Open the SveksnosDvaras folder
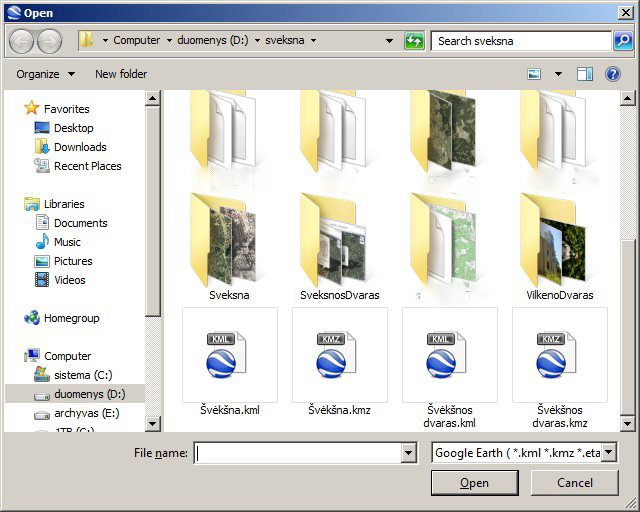Image resolution: width=640 pixels, height=512 pixels. (339, 240)
